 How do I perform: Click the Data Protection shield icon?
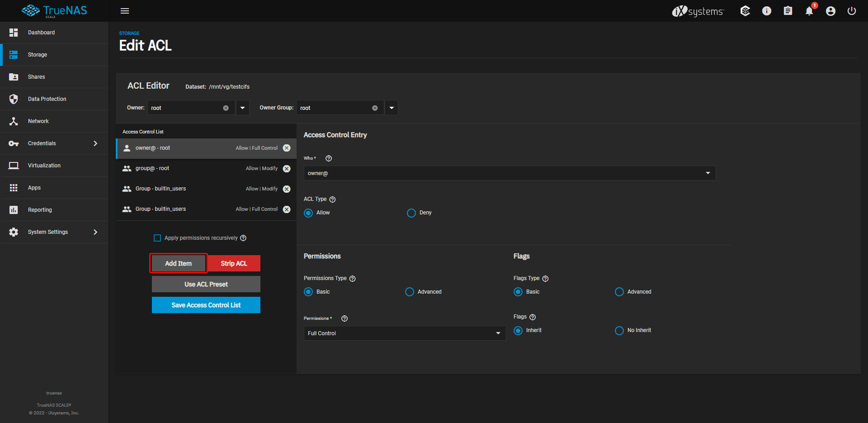pyautogui.click(x=14, y=99)
